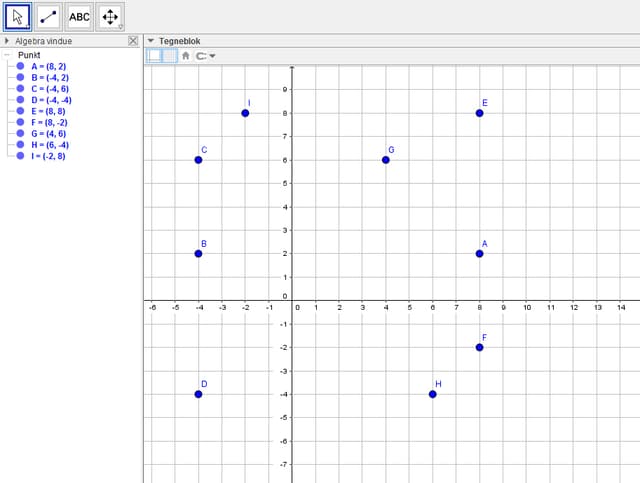Select the ABC text tool
The height and width of the screenshot is (483, 640).
[79, 16]
